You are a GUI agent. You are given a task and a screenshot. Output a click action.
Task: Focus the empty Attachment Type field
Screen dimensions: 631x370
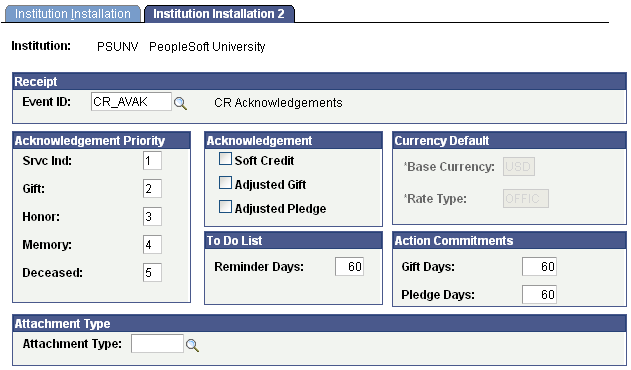(157, 344)
